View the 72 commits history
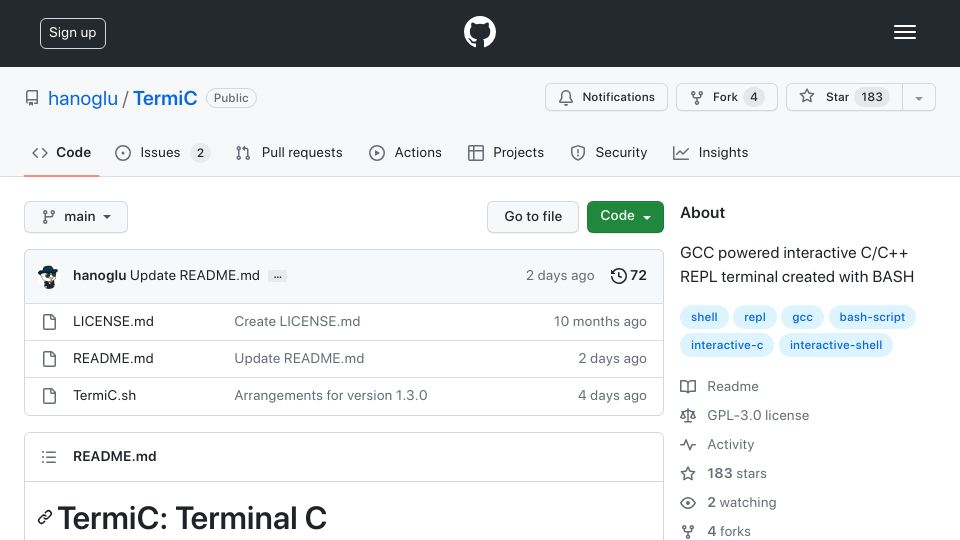The height and width of the screenshot is (540, 960). tap(628, 276)
